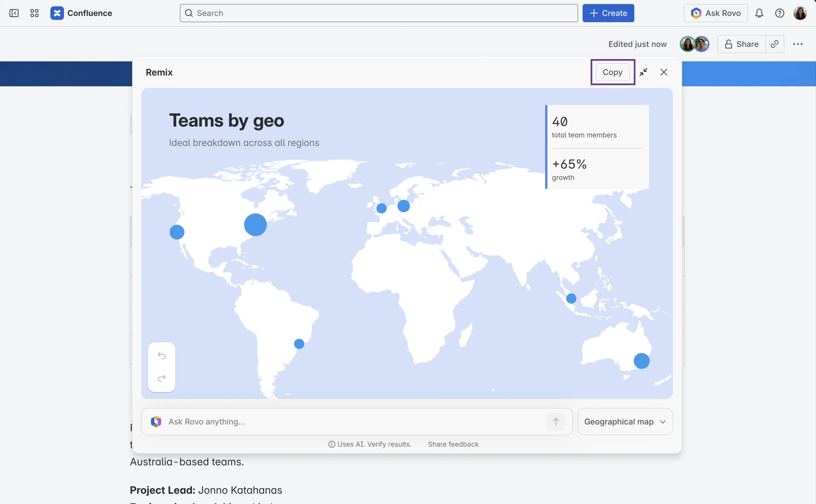Open the Help menu icon
Image resolution: width=816 pixels, height=504 pixels.
pos(780,13)
